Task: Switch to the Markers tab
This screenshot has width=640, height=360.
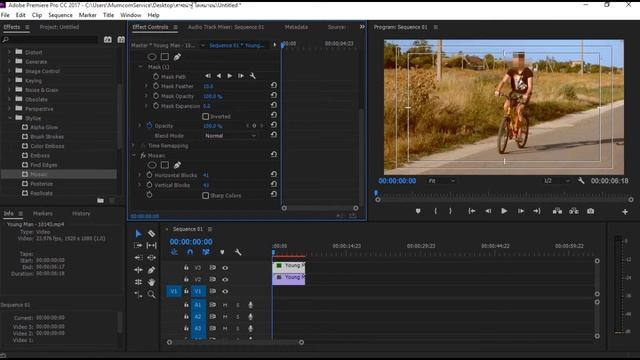Action: pos(42,213)
